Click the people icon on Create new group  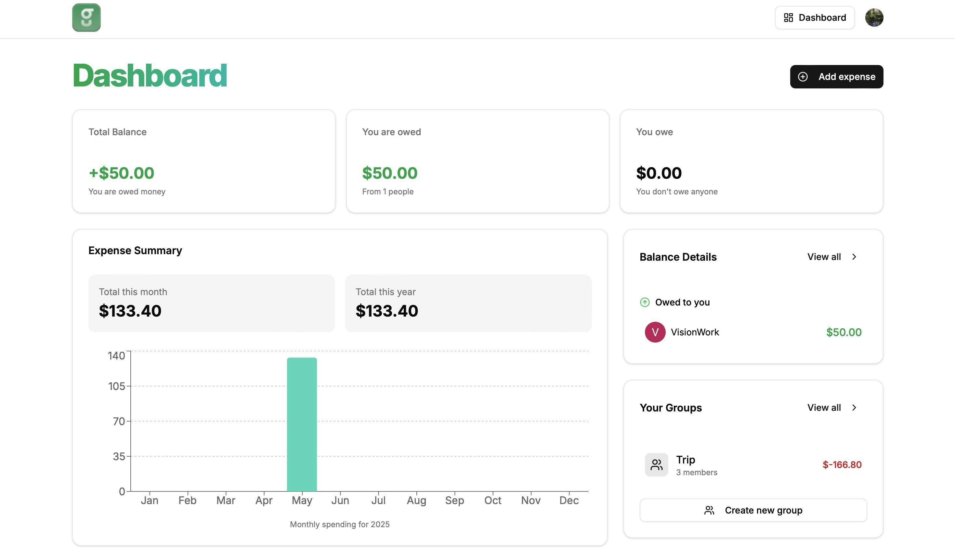[709, 510]
